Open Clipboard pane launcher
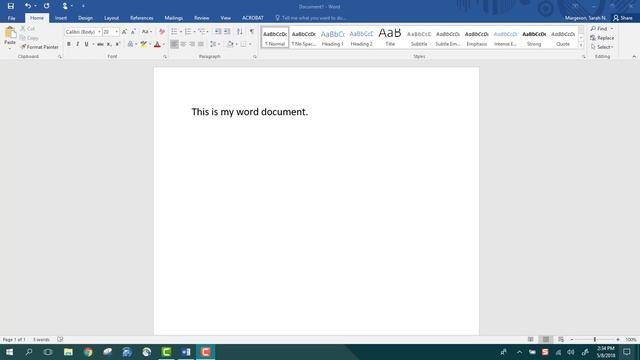Image resolution: width=640 pixels, height=360 pixels. coord(60,57)
